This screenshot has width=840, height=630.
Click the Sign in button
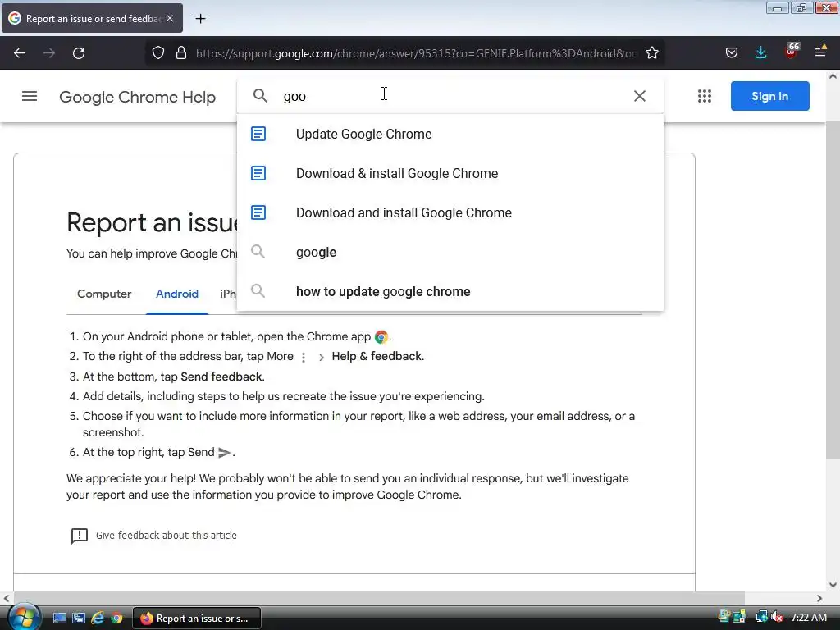click(x=769, y=96)
